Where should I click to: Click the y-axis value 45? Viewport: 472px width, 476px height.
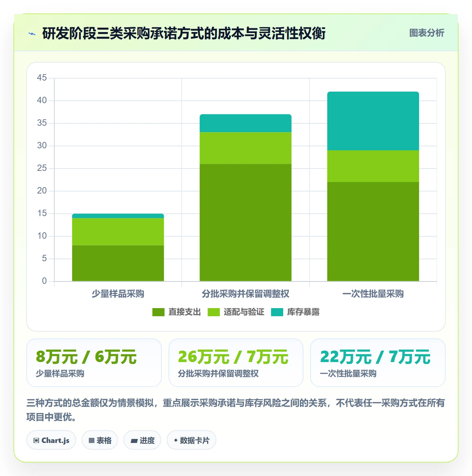point(42,78)
